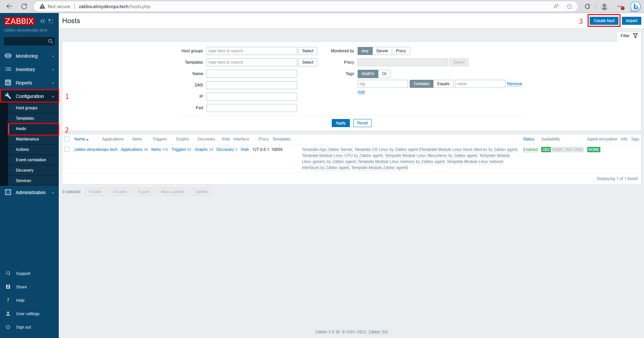
Task: Click the DNS filter input field
Action: [x=251, y=85]
